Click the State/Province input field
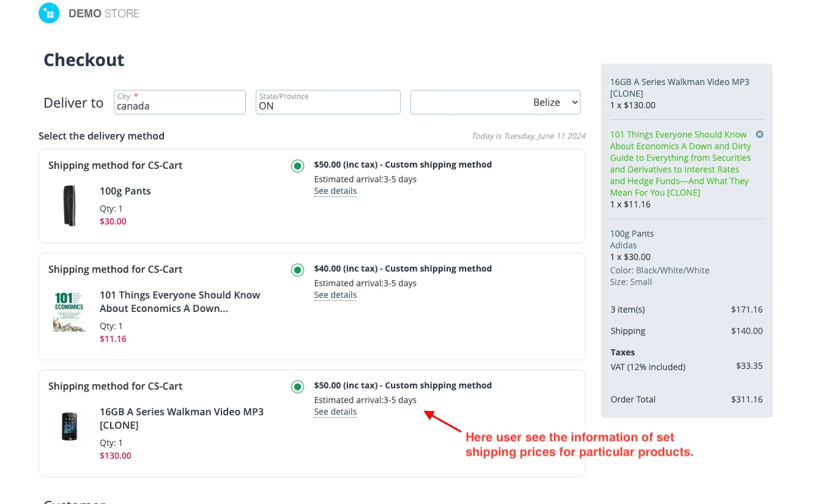 point(328,102)
